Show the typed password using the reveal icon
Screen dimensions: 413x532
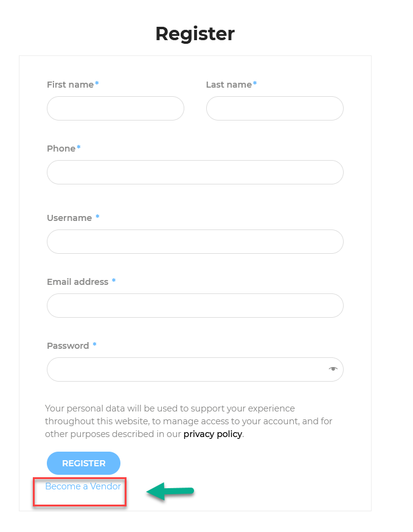coord(333,369)
